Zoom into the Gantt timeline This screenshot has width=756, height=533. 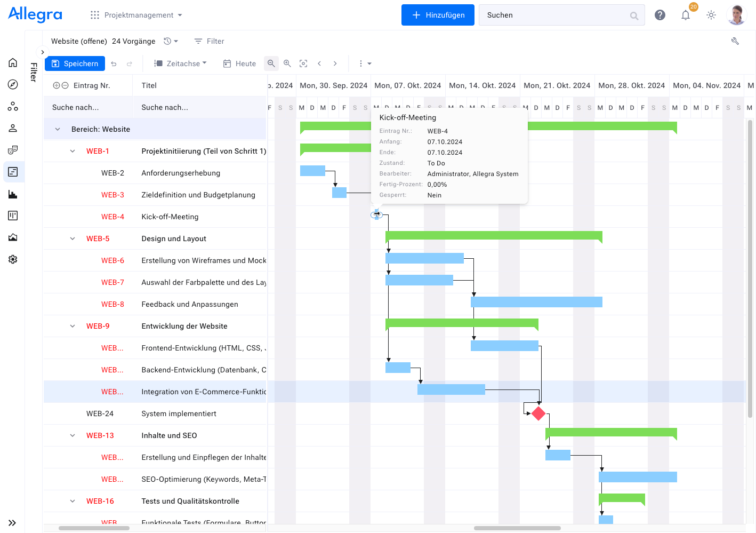coord(287,63)
